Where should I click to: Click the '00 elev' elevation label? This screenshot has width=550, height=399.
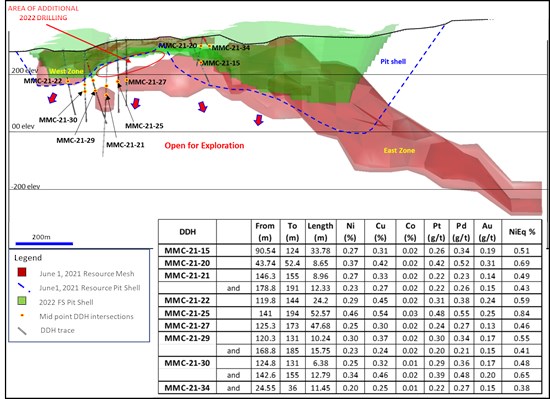point(23,126)
